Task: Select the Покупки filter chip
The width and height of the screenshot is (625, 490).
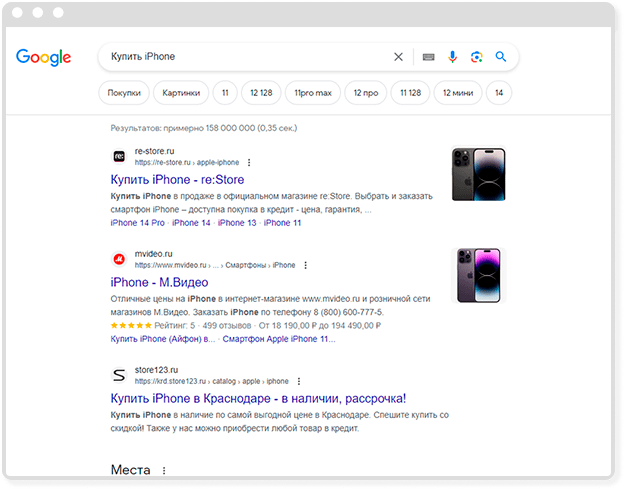Action: pyautogui.click(x=125, y=93)
